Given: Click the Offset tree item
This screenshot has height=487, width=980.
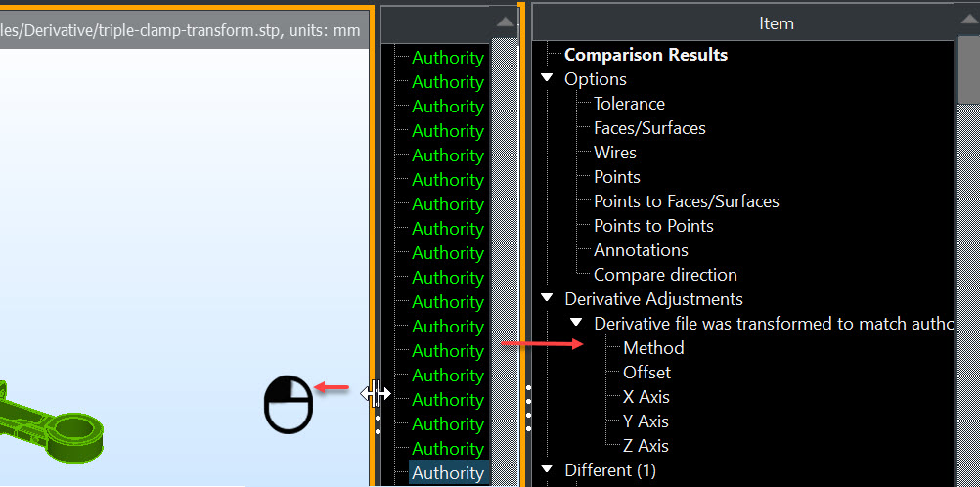Looking at the screenshot, I should click(646, 373).
